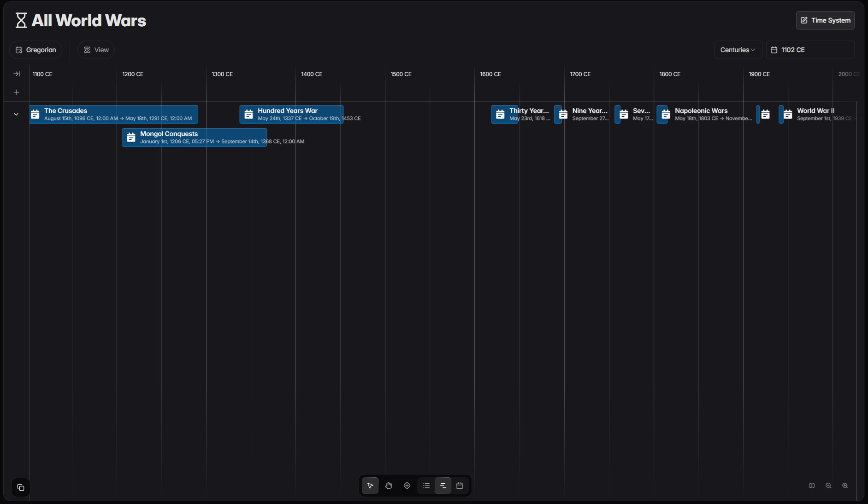This screenshot has width=868, height=504.
Task: Click the 1500 CE century marker
Action: (401, 74)
